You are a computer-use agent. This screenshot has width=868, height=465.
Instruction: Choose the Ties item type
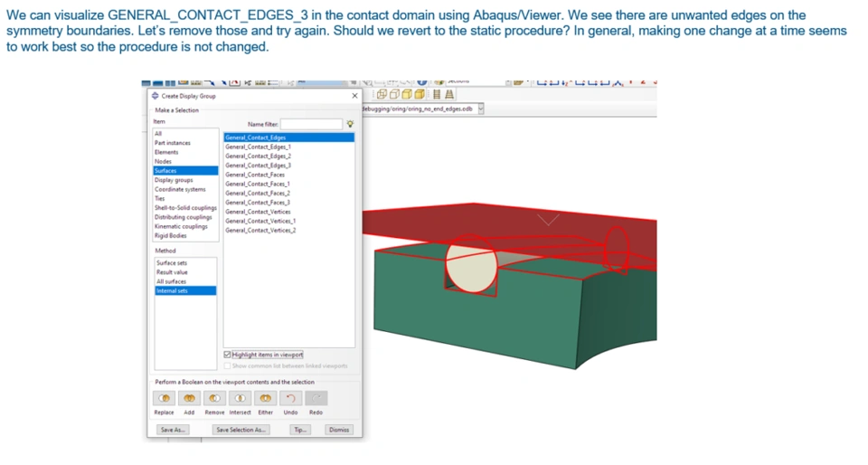[x=185, y=198]
